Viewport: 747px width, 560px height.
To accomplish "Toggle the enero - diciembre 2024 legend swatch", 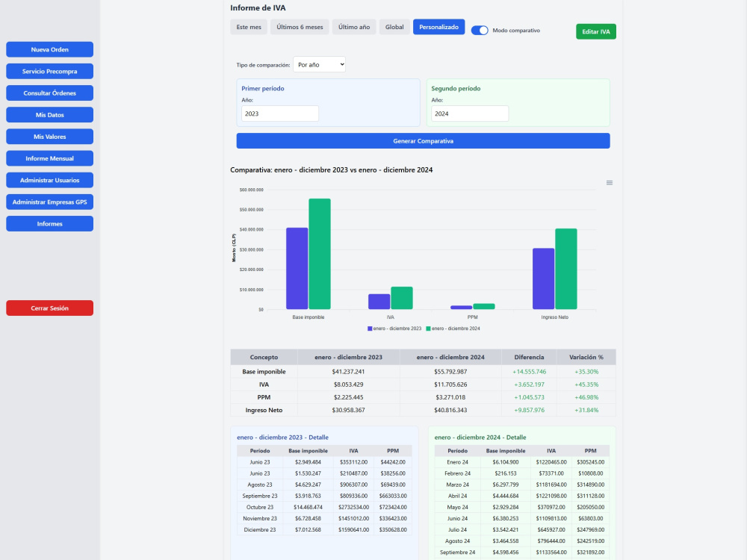I will [x=428, y=329].
